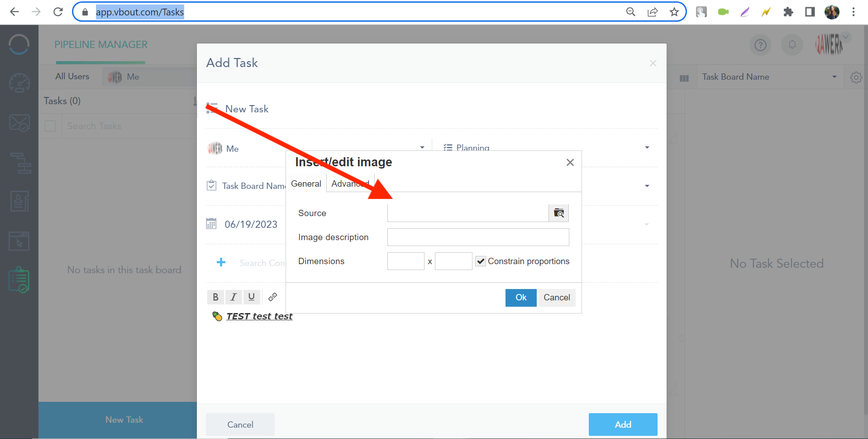Click the blue Add button
The image size is (868, 439).
coord(623,425)
